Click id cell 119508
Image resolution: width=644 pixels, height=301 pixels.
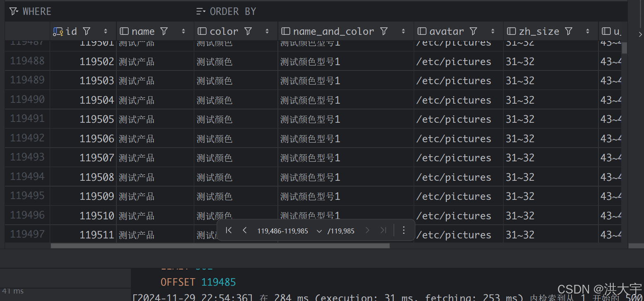pyautogui.click(x=83, y=177)
